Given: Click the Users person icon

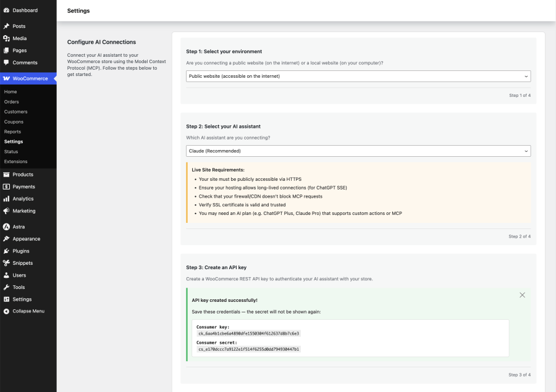Looking at the screenshot, I should pos(6,275).
